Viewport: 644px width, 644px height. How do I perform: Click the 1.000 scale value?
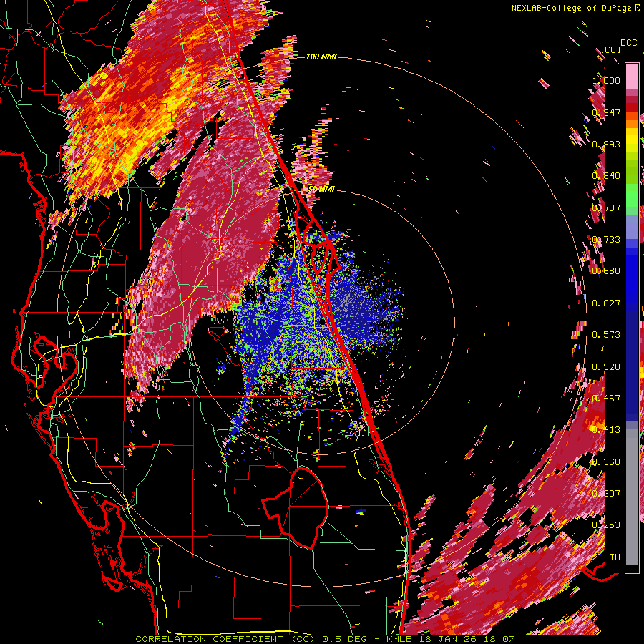(606, 80)
